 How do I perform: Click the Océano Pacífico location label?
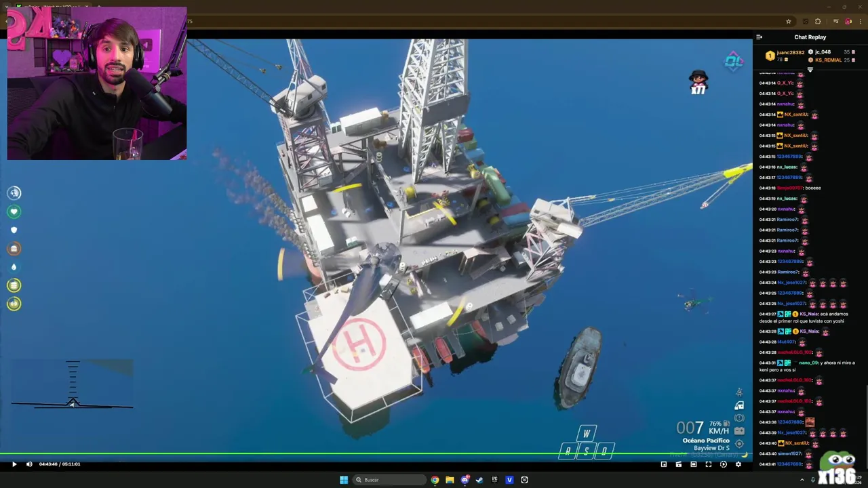706,441
